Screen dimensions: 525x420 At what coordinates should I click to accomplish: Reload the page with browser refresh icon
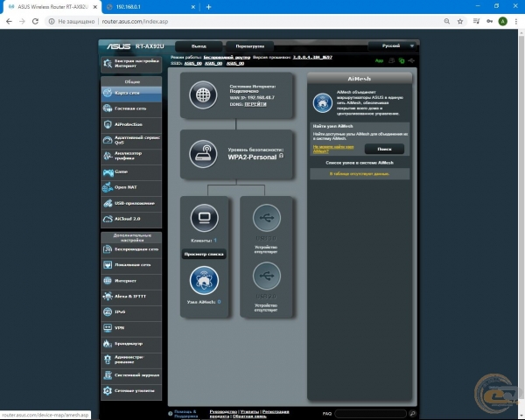pos(35,21)
